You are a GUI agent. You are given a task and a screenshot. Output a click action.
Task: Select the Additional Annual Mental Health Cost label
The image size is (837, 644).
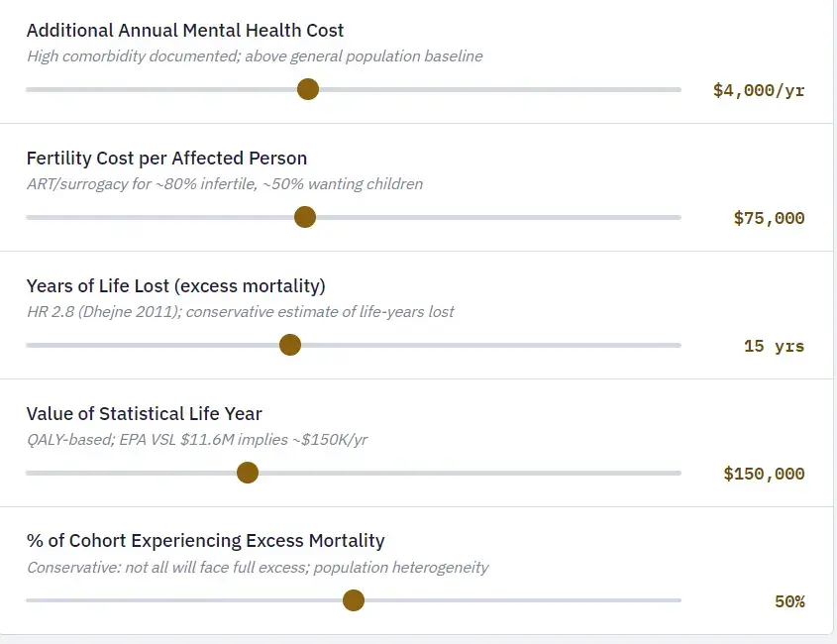coord(185,31)
